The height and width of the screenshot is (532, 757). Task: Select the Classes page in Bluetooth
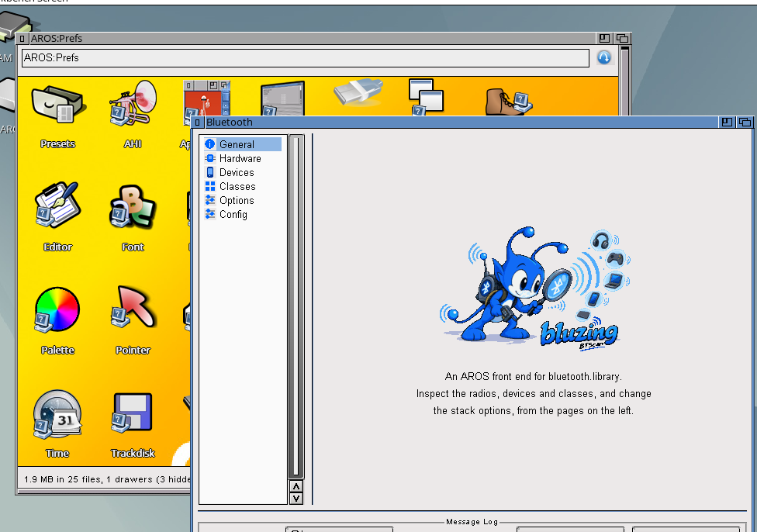point(242,186)
